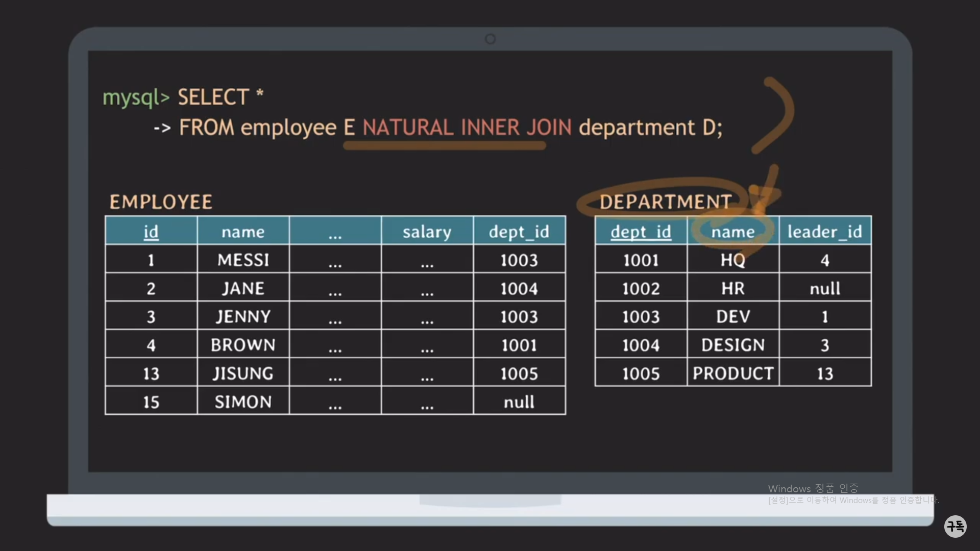This screenshot has height=551, width=980.
Task: Click the underlined id header in EMPLOYEE
Action: [151, 232]
